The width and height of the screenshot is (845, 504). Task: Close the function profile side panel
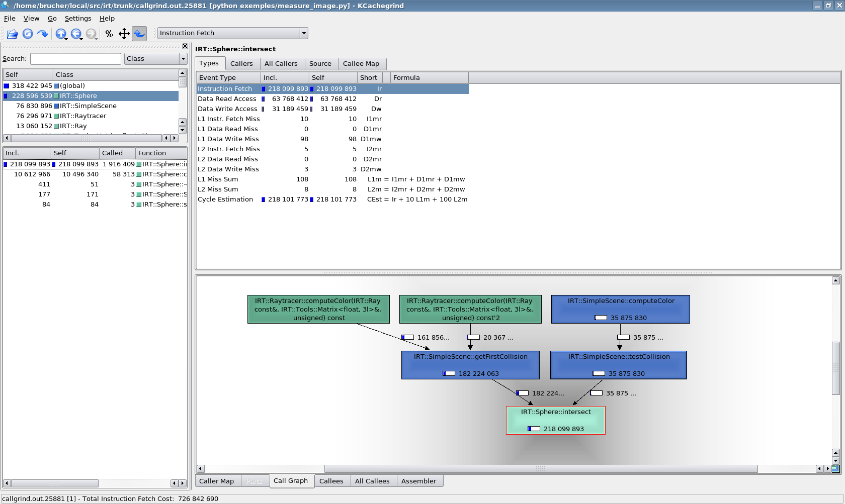(x=185, y=46)
